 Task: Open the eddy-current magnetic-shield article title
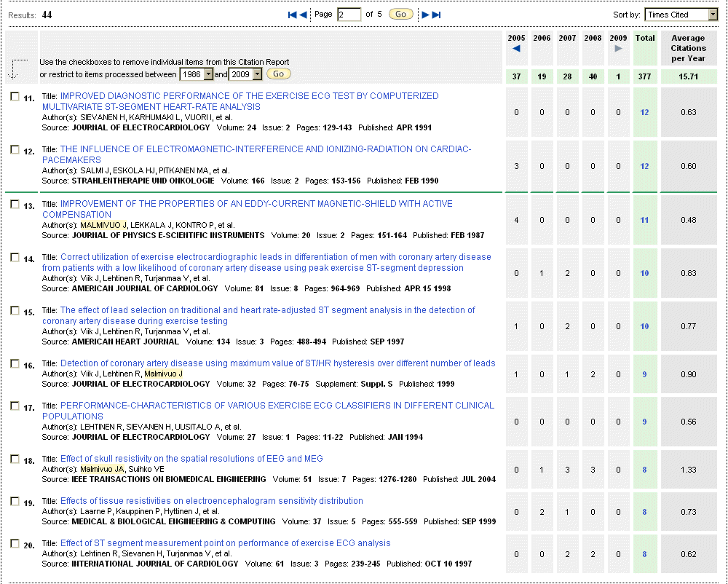pos(256,204)
